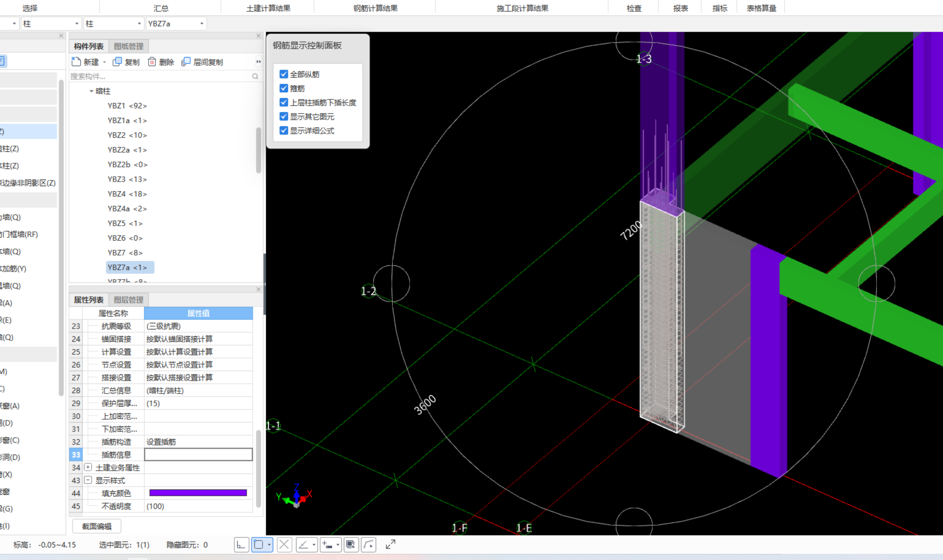
Task: Select YBZ1 <92> in component list
Action: [127, 106]
